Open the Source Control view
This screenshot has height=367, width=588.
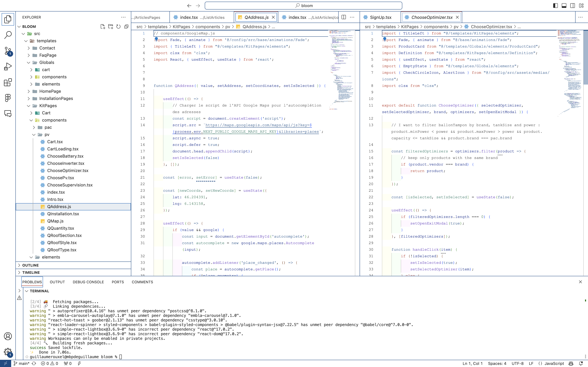click(8, 51)
